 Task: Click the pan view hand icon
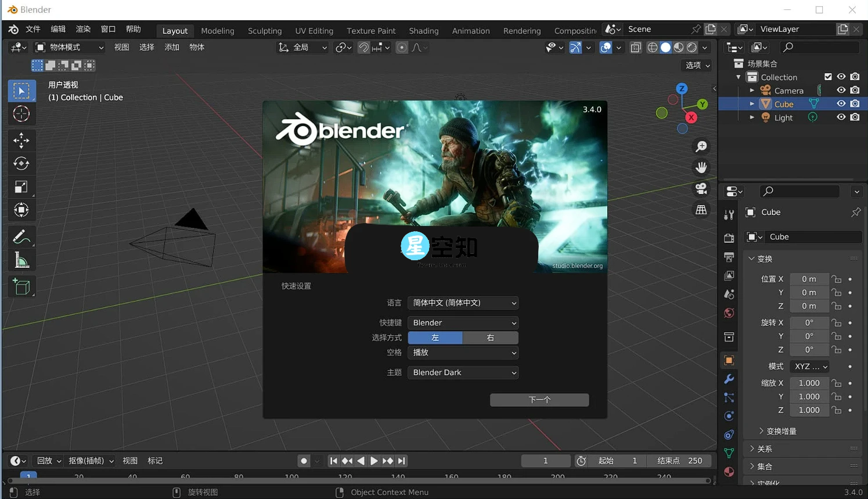point(701,167)
